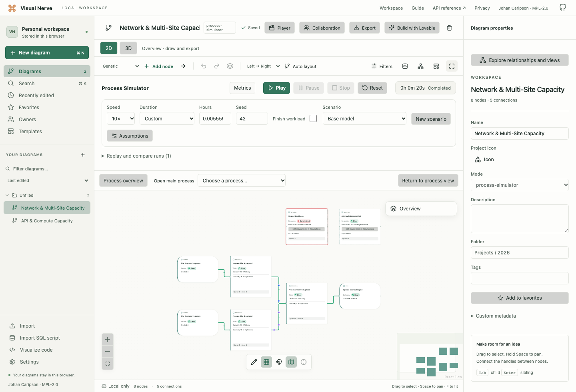Click the Seed input field
Image resolution: width=576 pixels, height=392 pixels.
pos(252,118)
